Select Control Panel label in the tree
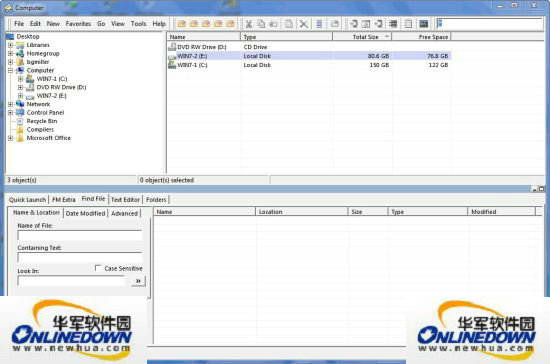 45,113
